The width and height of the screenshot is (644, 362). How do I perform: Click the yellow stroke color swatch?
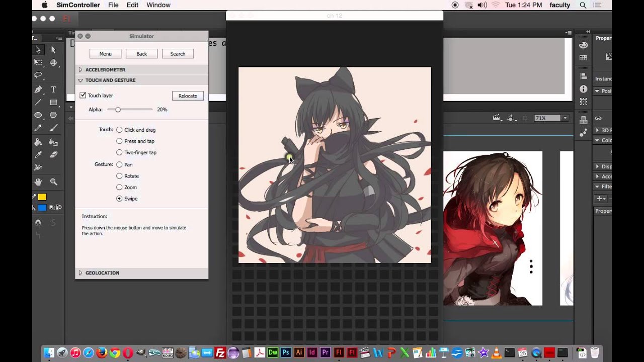42,197
